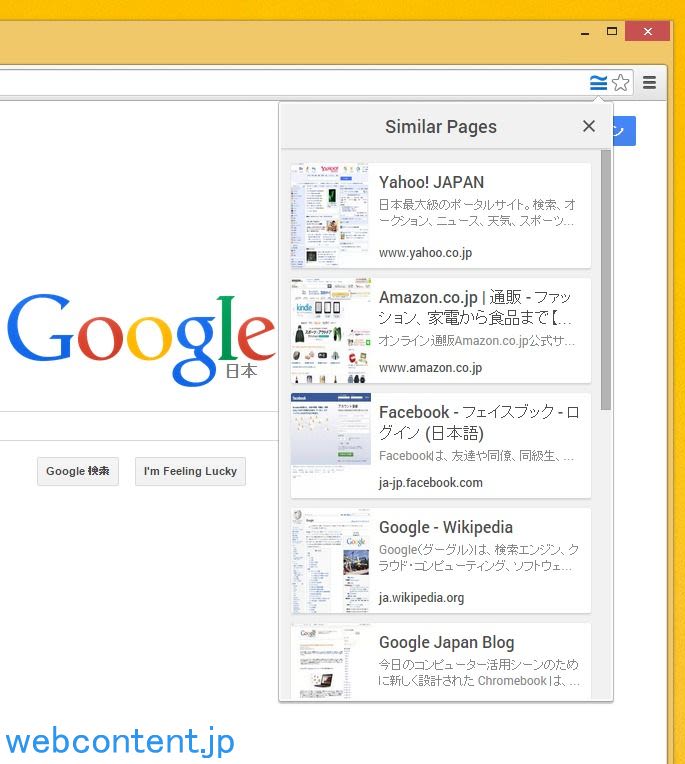Open the Google Japan Blog title
The image size is (685, 764).
pos(446,642)
